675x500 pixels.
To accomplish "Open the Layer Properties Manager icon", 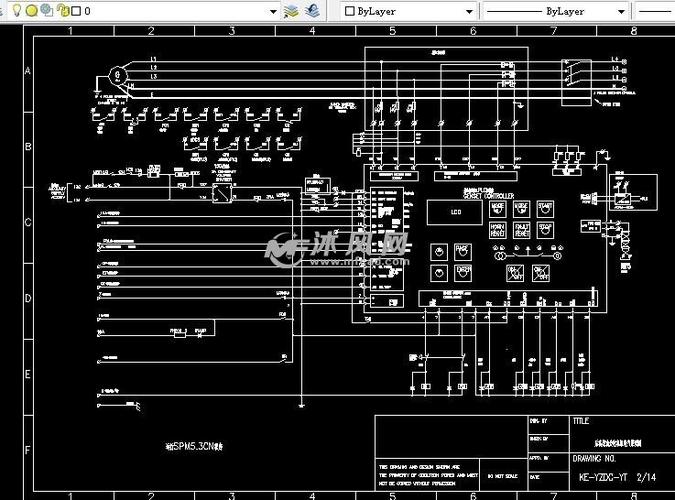I will (x=291, y=11).
